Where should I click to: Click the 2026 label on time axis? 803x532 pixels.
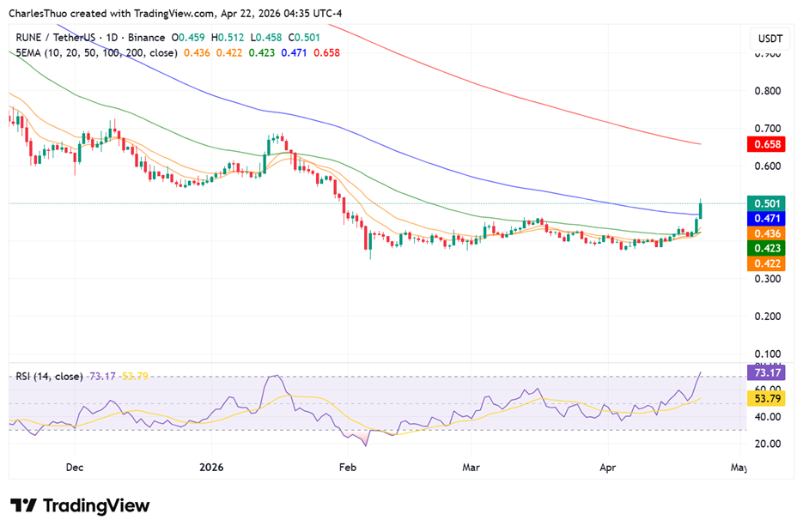coord(210,468)
